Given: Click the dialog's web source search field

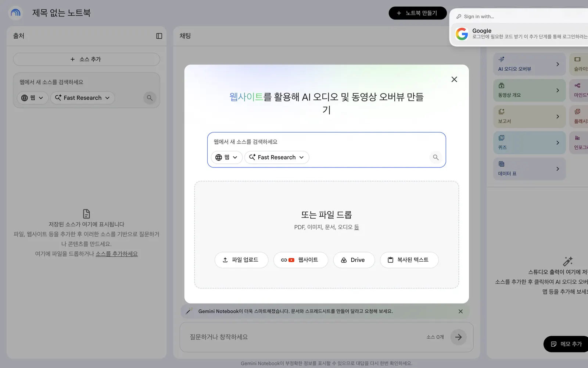Looking at the screenshot, I should point(326,142).
